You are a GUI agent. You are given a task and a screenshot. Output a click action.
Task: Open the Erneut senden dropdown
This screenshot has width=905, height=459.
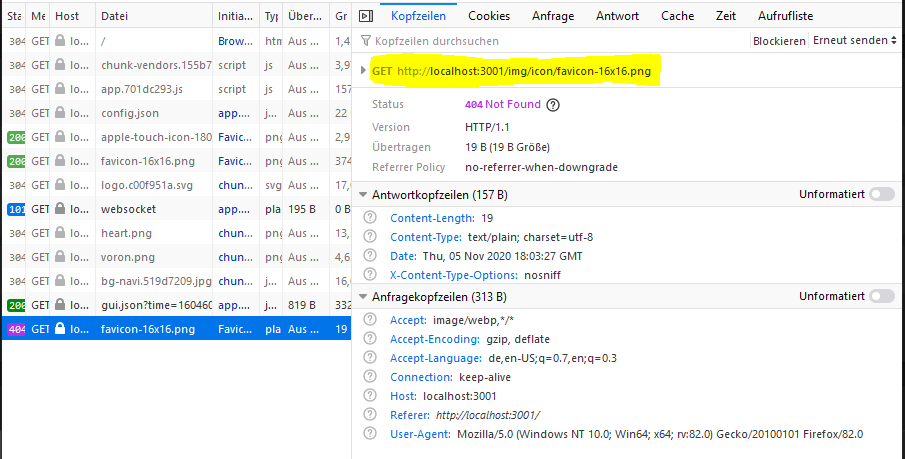coord(855,40)
